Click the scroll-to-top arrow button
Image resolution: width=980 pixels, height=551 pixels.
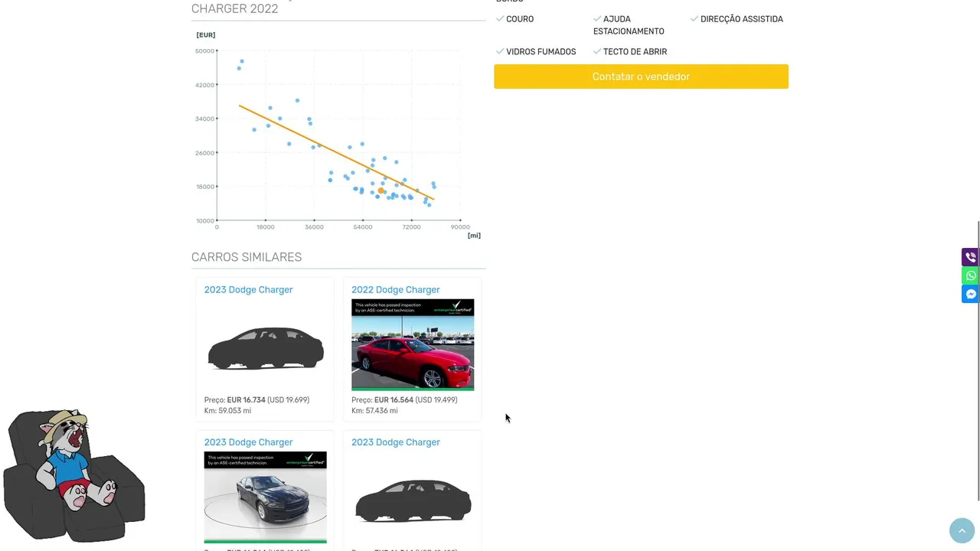coord(962,530)
